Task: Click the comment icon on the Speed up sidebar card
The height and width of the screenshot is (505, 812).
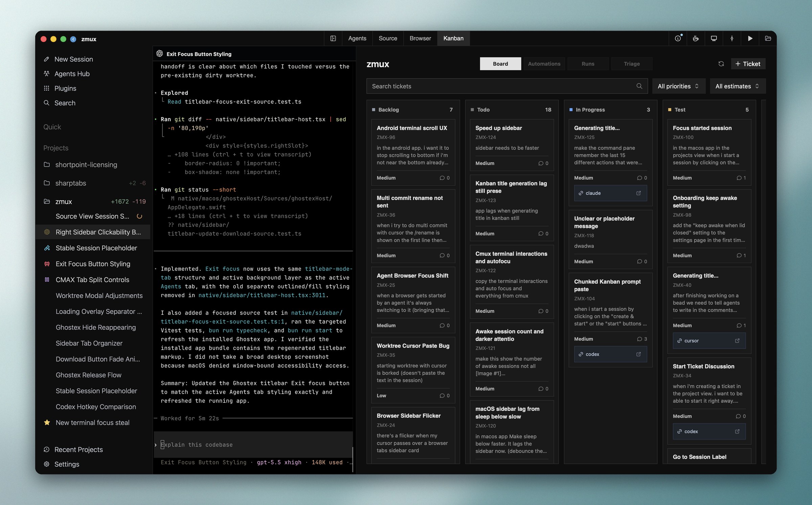Action: 541,163
